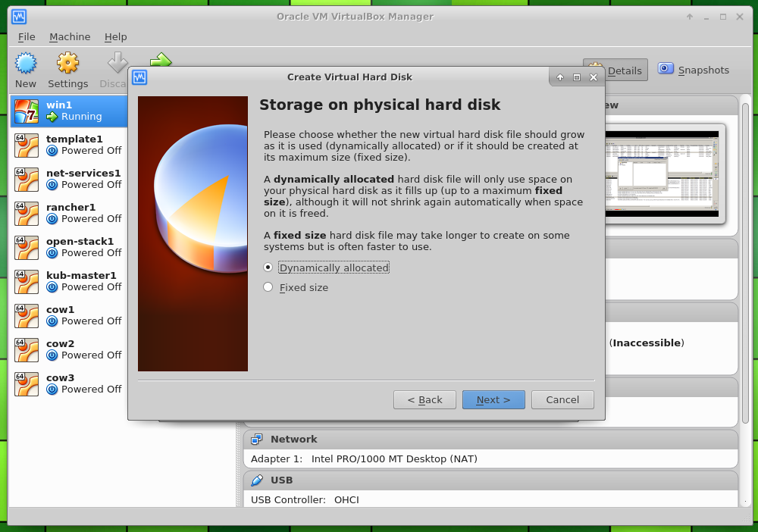Image resolution: width=758 pixels, height=532 pixels.
Task: Click the Create Virtual Hard Disk dialog icon
Action: pyautogui.click(x=139, y=77)
